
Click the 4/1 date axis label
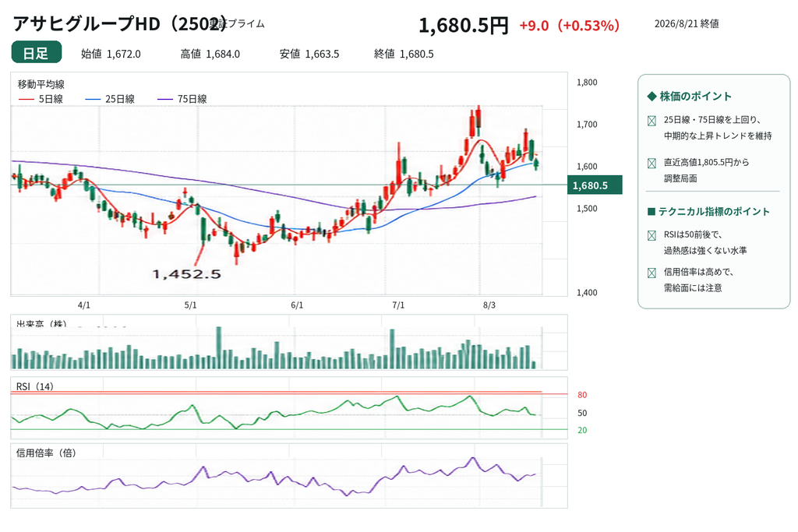(84, 305)
